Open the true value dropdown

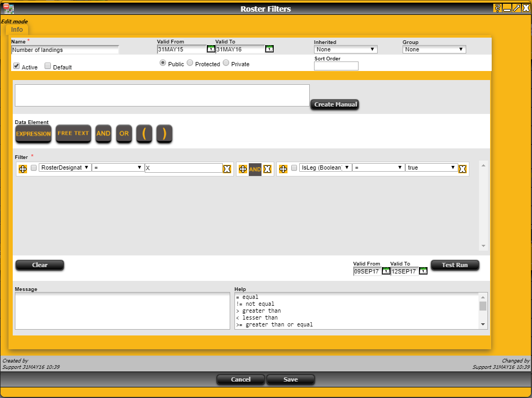pos(432,167)
